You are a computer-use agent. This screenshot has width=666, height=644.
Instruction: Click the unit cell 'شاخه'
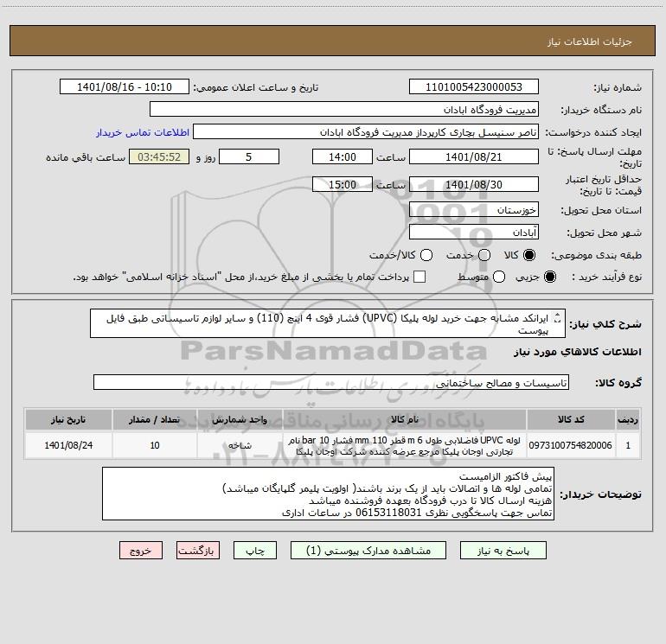(x=240, y=445)
